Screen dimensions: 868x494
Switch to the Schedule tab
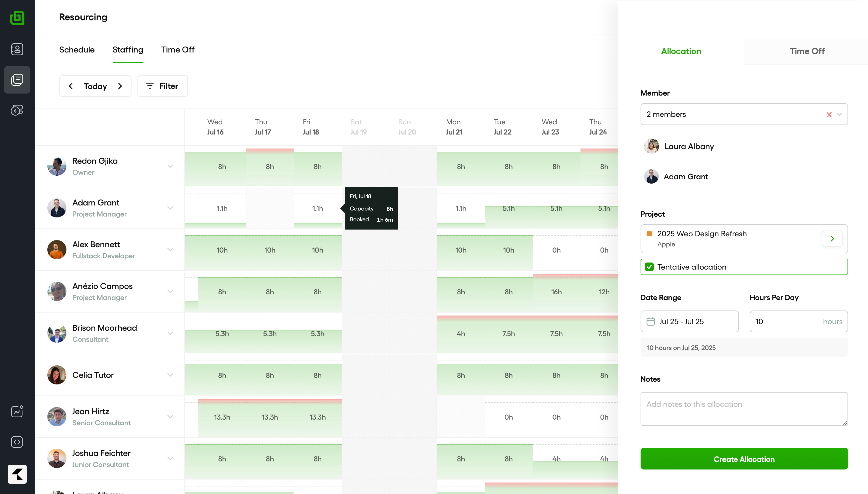(x=77, y=50)
